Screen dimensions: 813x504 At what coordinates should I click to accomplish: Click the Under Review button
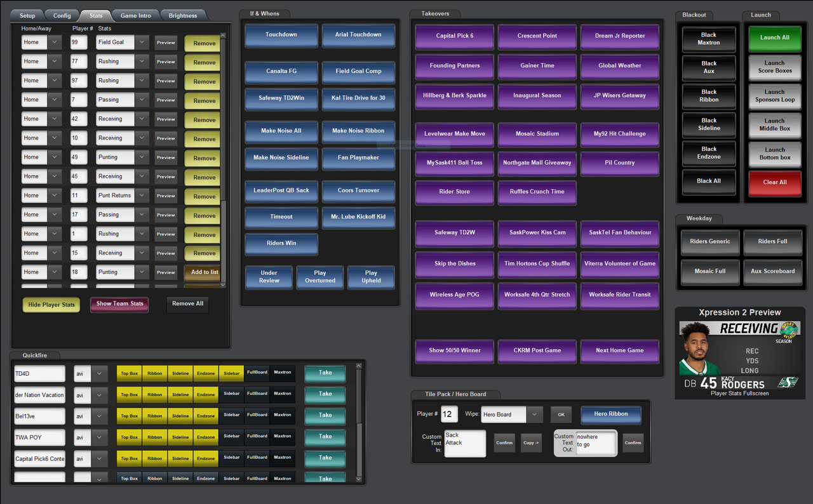coord(269,277)
